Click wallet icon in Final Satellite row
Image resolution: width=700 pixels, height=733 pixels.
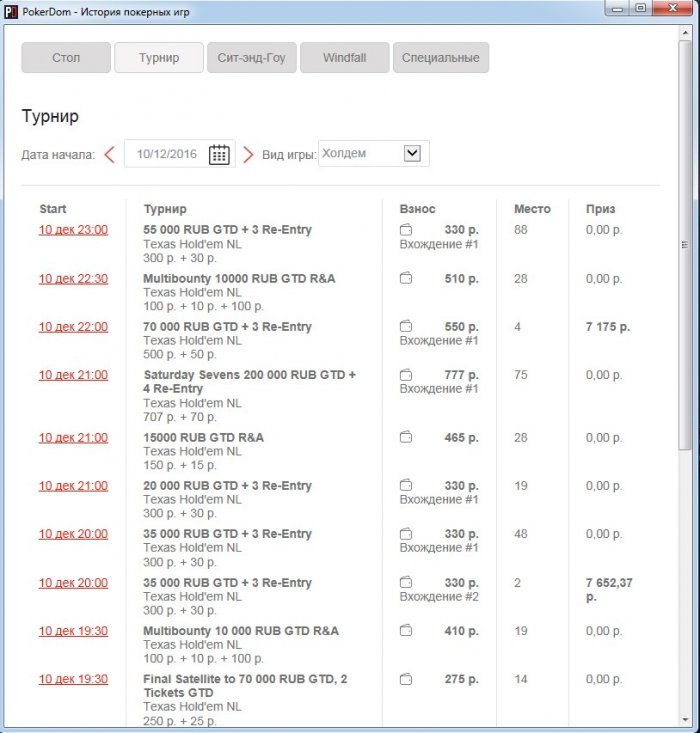[x=406, y=679]
